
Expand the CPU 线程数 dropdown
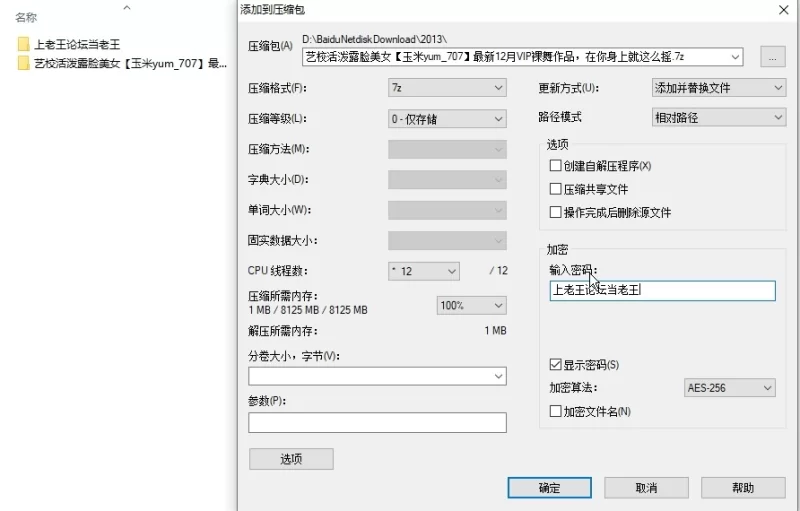coord(423,271)
